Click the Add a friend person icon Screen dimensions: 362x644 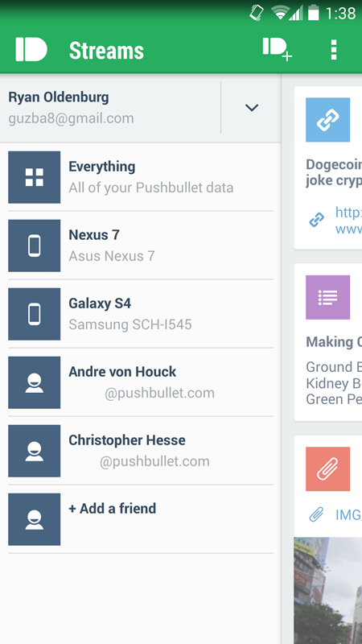pyautogui.click(x=35, y=519)
